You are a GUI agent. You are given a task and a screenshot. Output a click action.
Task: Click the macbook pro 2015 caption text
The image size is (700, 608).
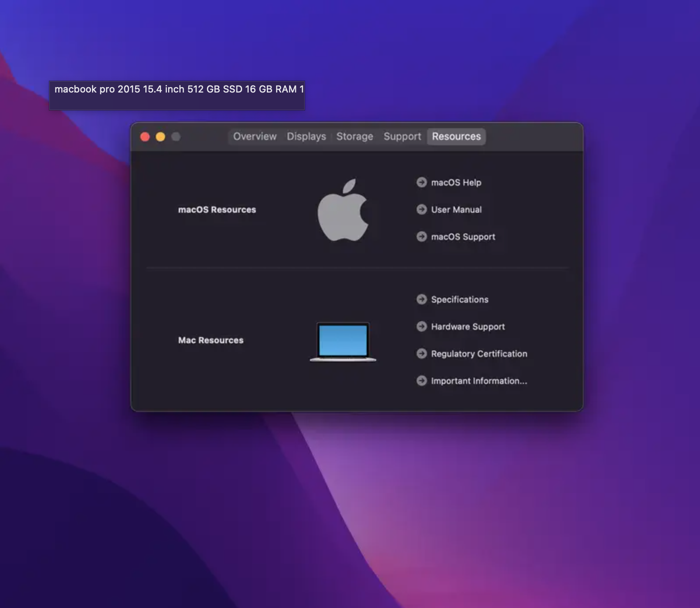[x=179, y=89]
